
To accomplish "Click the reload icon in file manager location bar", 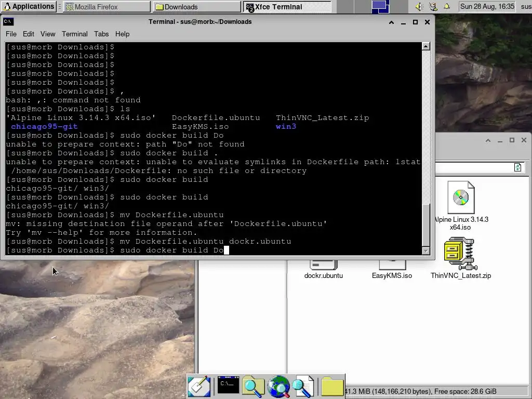I will point(517,167).
